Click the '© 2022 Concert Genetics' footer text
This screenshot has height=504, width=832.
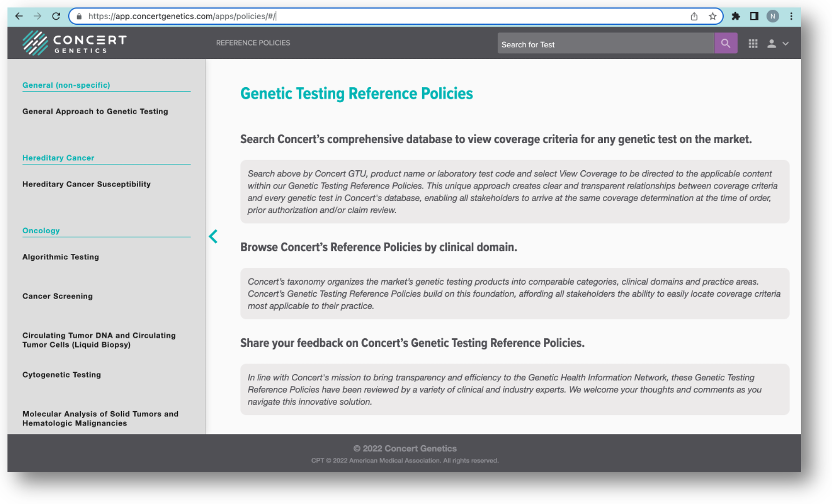[405, 448]
